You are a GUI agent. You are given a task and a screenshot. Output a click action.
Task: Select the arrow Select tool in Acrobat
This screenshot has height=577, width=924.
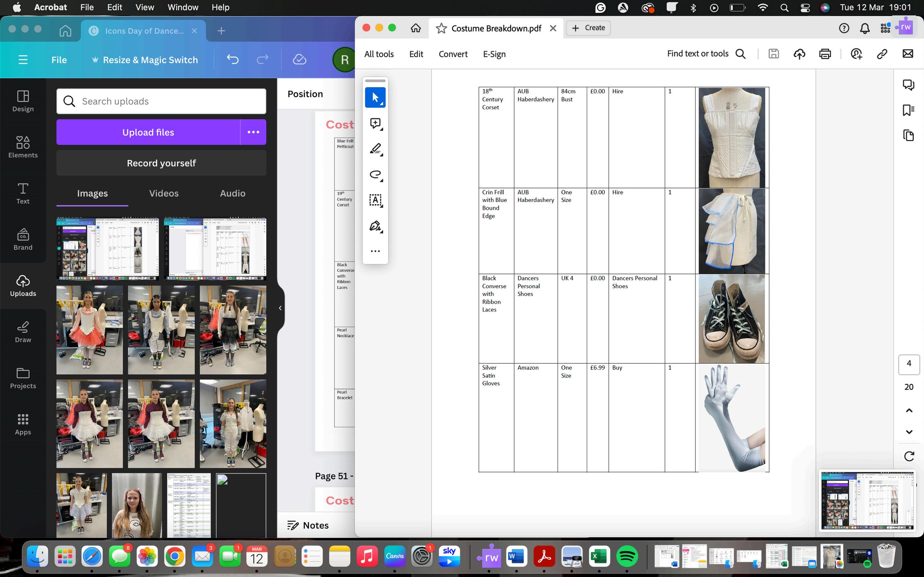click(x=375, y=98)
